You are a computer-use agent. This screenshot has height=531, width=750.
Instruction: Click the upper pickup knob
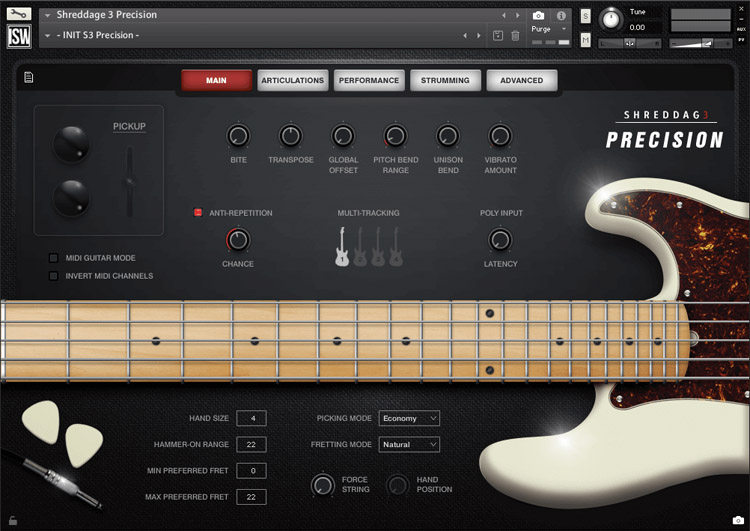click(x=71, y=144)
